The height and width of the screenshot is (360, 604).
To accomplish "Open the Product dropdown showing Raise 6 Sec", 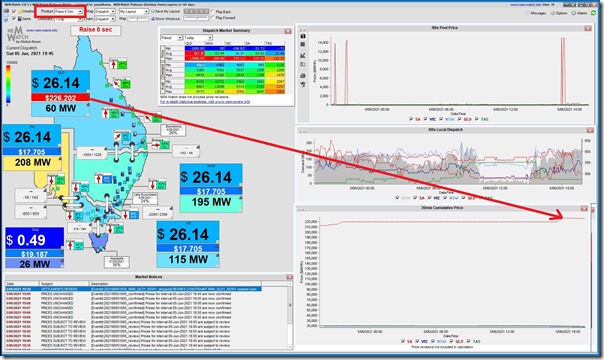I will (69, 12).
